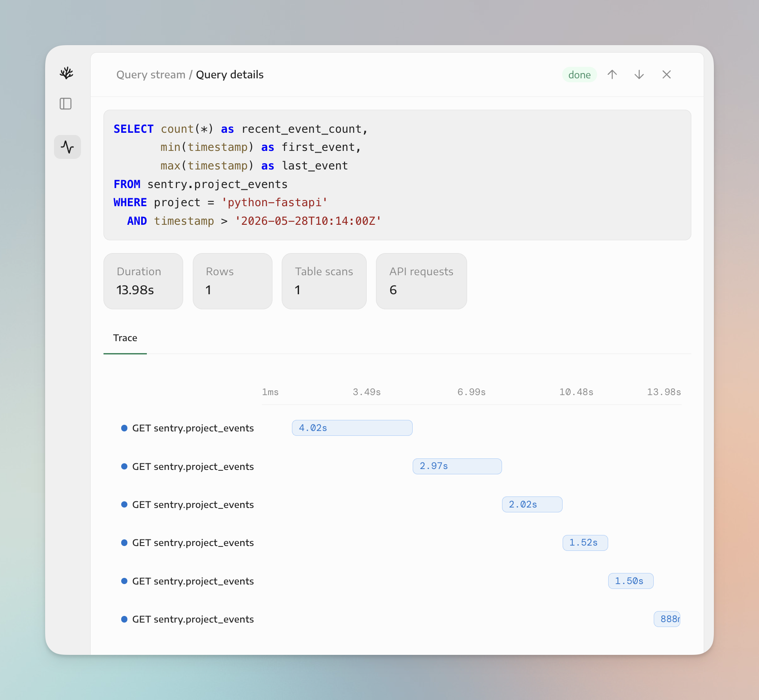Click the 6.99s timeline axis label

(471, 392)
